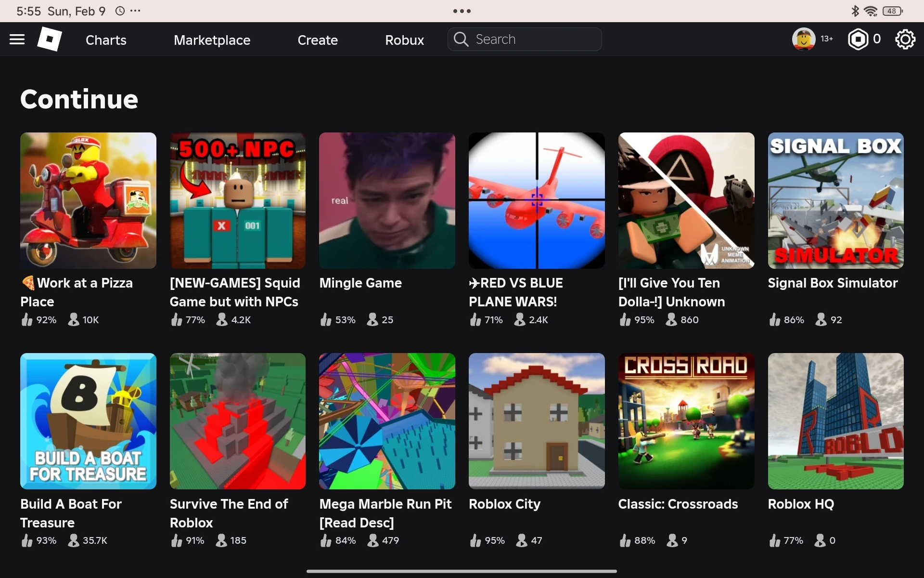Open the Charts menu item

pyautogui.click(x=105, y=40)
